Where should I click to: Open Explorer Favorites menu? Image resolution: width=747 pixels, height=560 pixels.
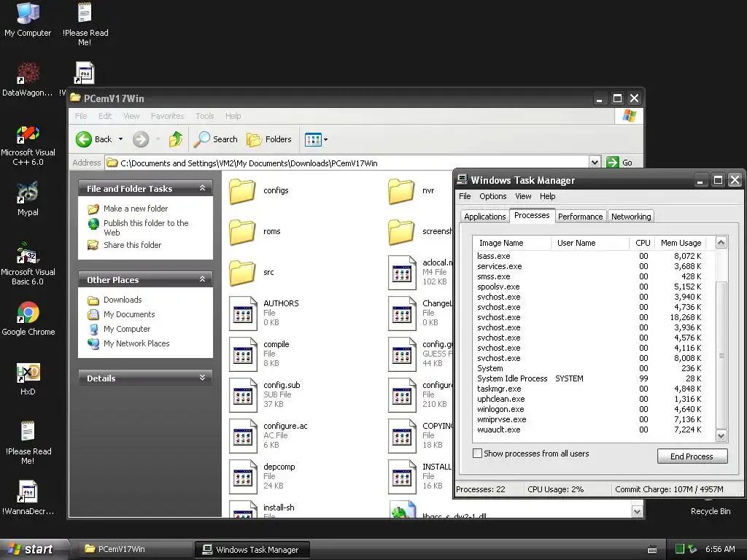pyautogui.click(x=167, y=116)
